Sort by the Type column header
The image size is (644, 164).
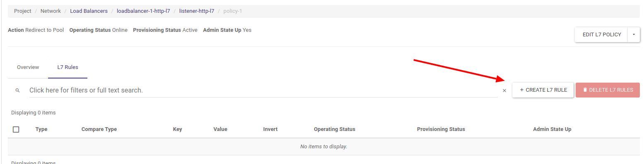pyautogui.click(x=41, y=129)
